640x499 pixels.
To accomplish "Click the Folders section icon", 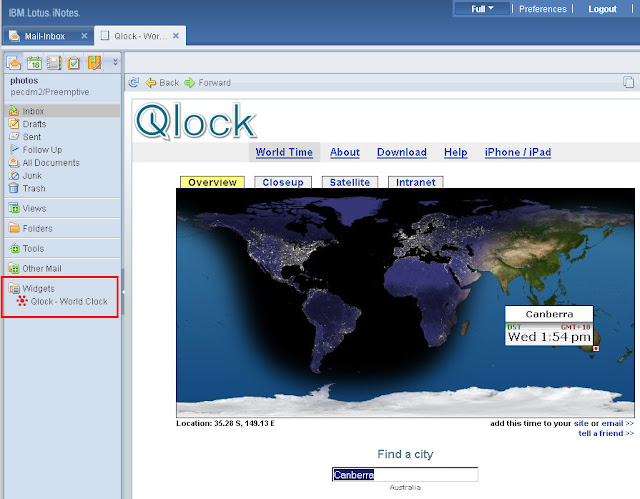I will [x=14, y=228].
